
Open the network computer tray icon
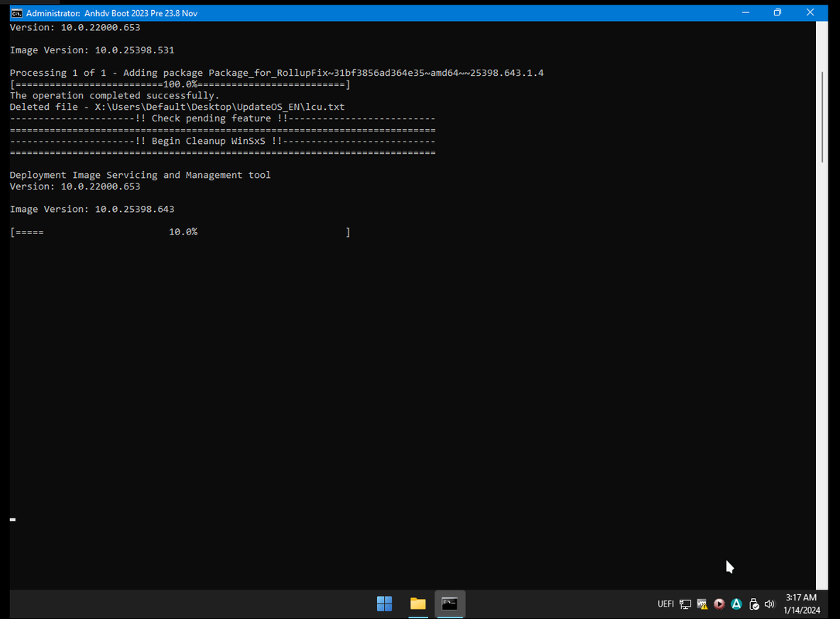click(x=685, y=604)
